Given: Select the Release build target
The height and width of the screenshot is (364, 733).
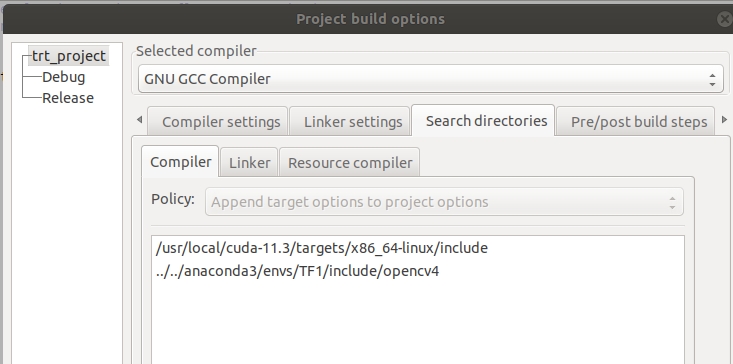Looking at the screenshot, I should pos(68,98).
